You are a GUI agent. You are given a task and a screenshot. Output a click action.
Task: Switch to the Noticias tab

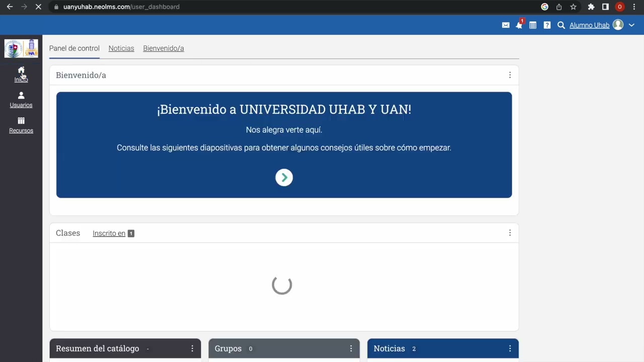pos(121,48)
